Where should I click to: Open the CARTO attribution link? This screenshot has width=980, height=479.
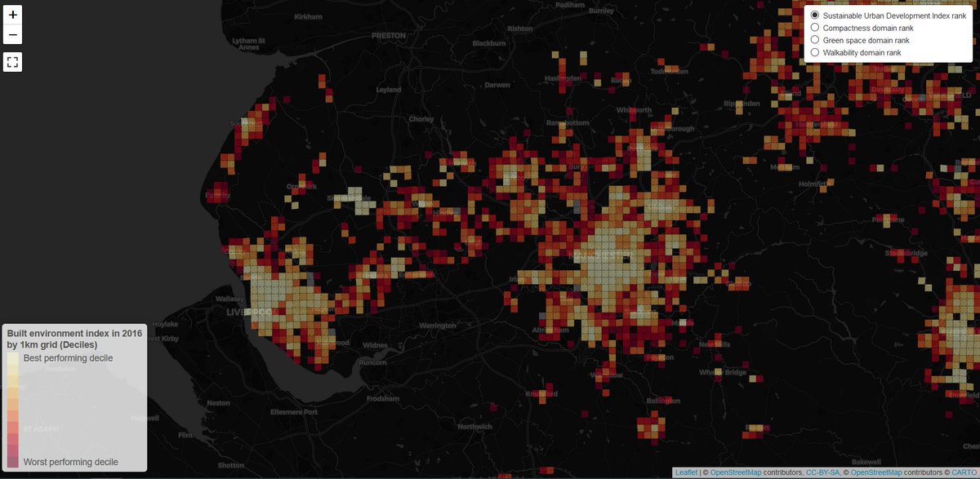(x=964, y=472)
